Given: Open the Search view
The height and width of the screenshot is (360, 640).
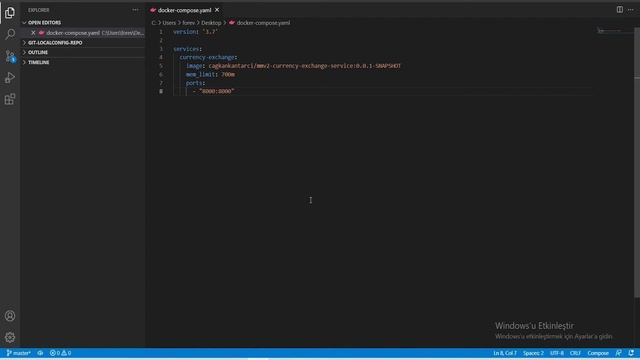Looking at the screenshot, I should coord(10,34).
